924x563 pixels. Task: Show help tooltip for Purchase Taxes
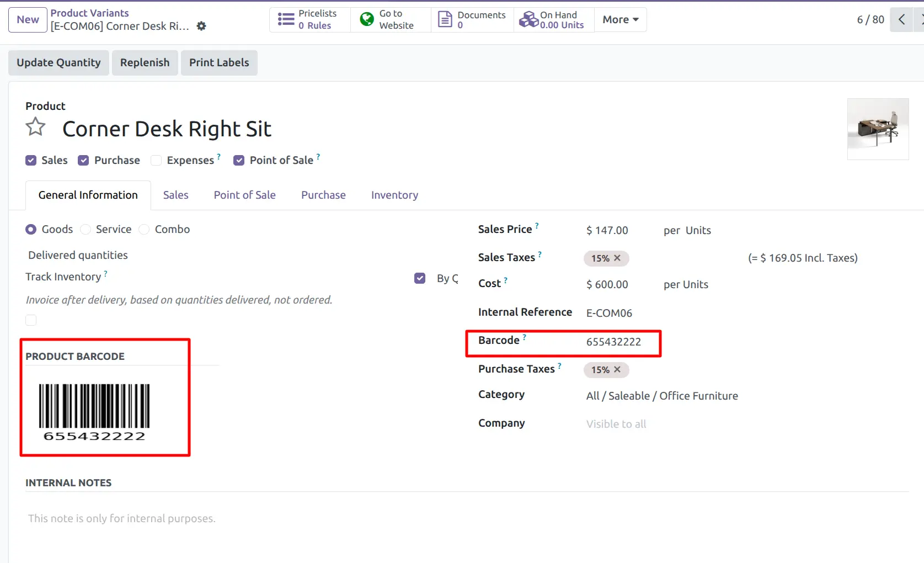pos(559,365)
